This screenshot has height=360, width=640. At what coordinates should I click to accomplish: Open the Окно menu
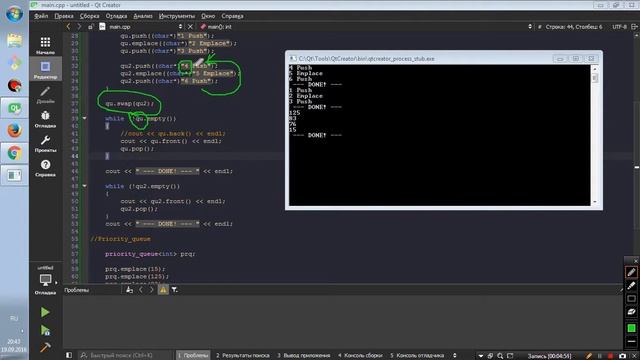pyautogui.click(x=208, y=16)
